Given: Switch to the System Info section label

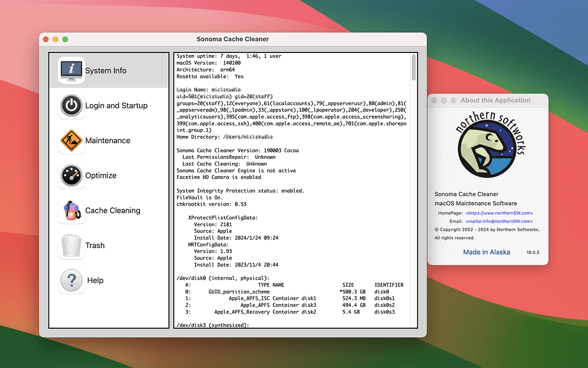Looking at the screenshot, I should coord(106,71).
